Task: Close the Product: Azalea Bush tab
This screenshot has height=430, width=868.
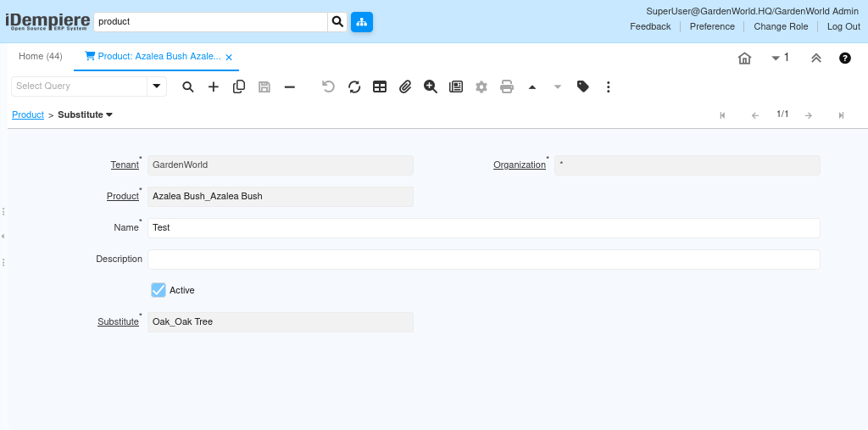Action: click(229, 57)
